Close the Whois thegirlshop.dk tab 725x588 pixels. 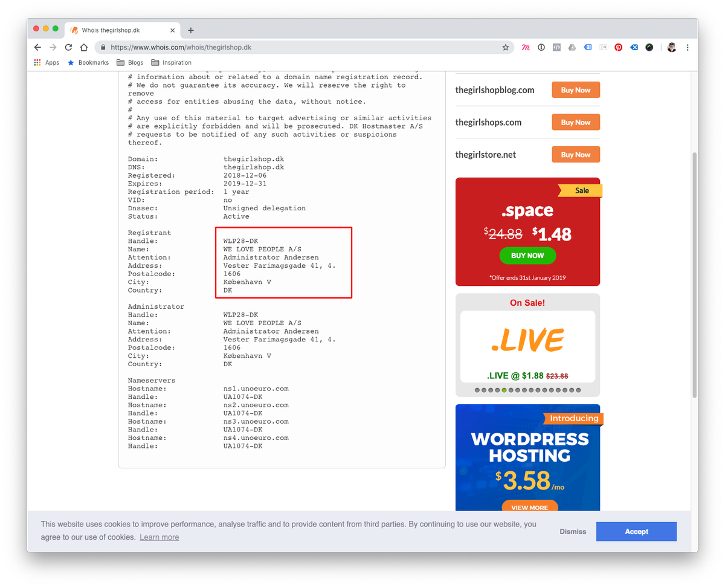click(x=173, y=30)
